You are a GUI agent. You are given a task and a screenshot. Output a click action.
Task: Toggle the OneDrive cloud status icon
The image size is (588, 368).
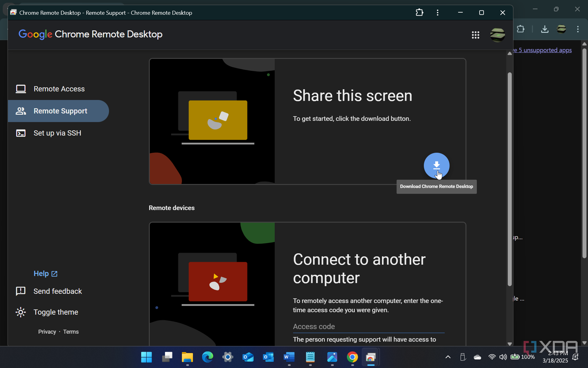[x=477, y=357]
